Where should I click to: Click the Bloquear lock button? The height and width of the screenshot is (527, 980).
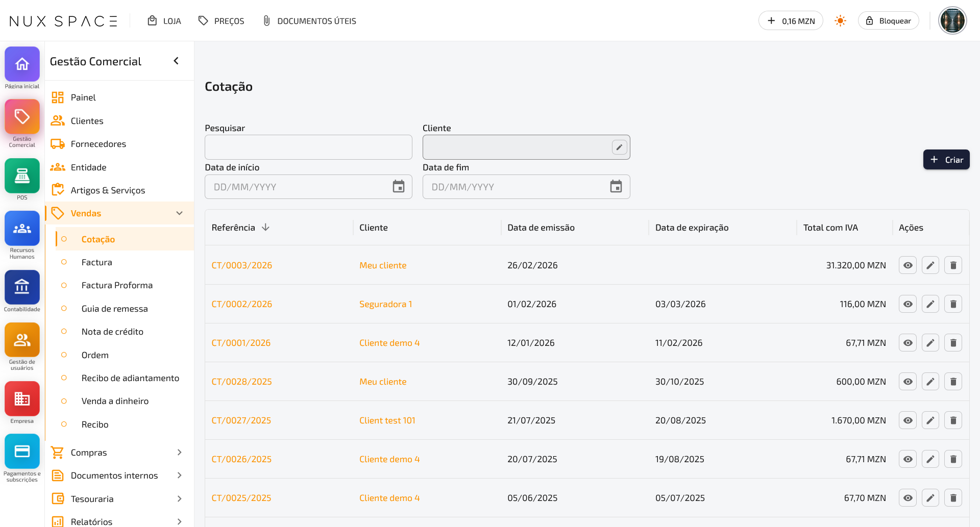(888, 21)
